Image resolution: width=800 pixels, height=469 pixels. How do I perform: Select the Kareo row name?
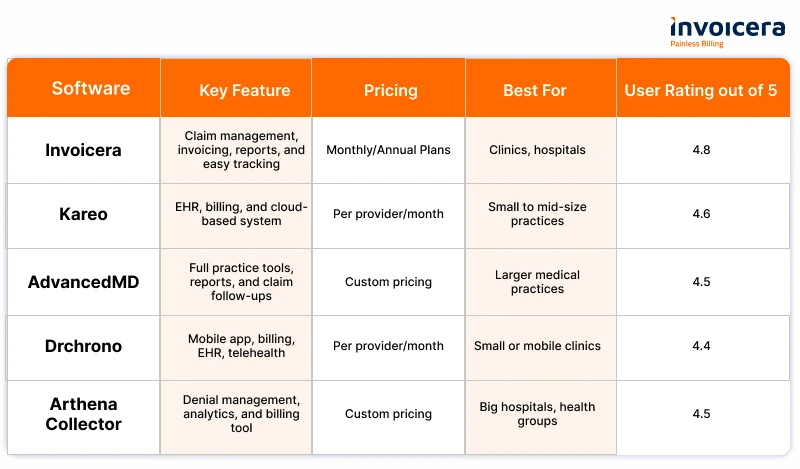point(83,214)
